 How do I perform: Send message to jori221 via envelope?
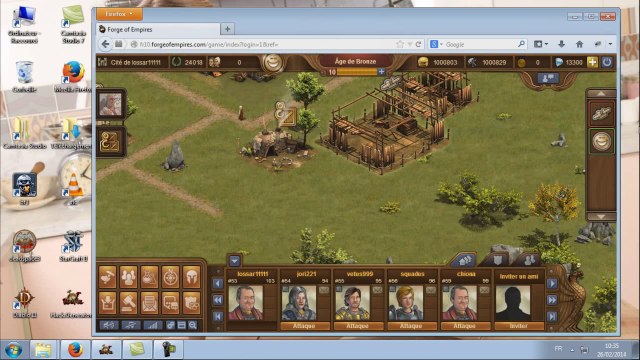(x=324, y=290)
